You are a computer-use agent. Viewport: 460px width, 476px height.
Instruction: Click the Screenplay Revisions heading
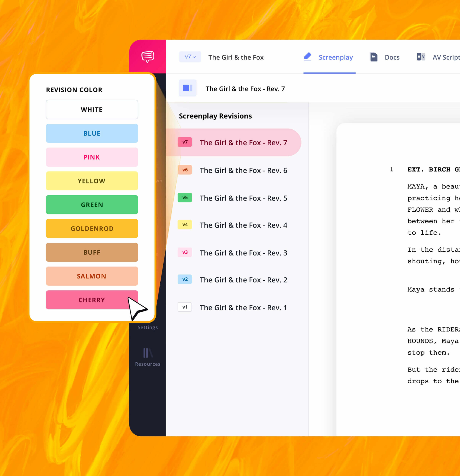[x=215, y=116]
